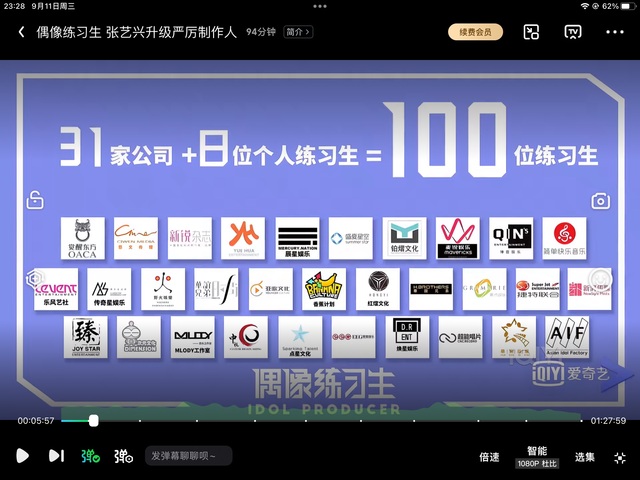Tap the back arrow at top left
Image resolution: width=640 pixels, height=480 pixels.
pos(21,32)
